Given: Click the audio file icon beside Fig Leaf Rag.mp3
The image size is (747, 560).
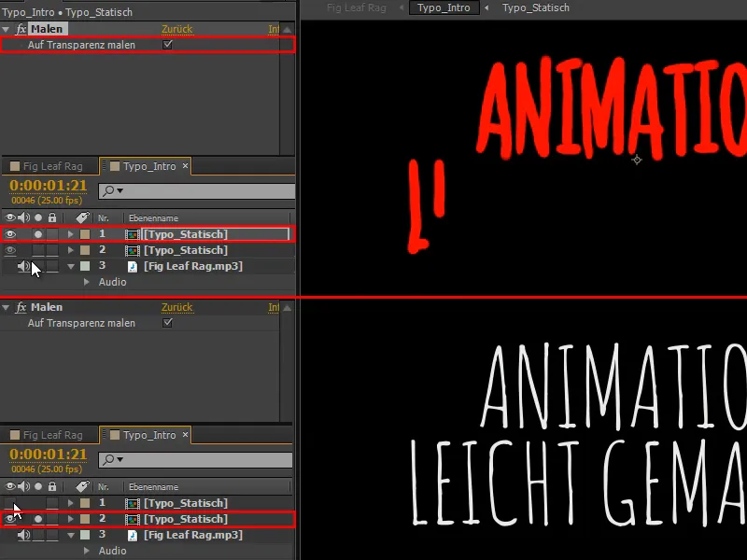Looking at the screenshot, I should coord(134,265).
